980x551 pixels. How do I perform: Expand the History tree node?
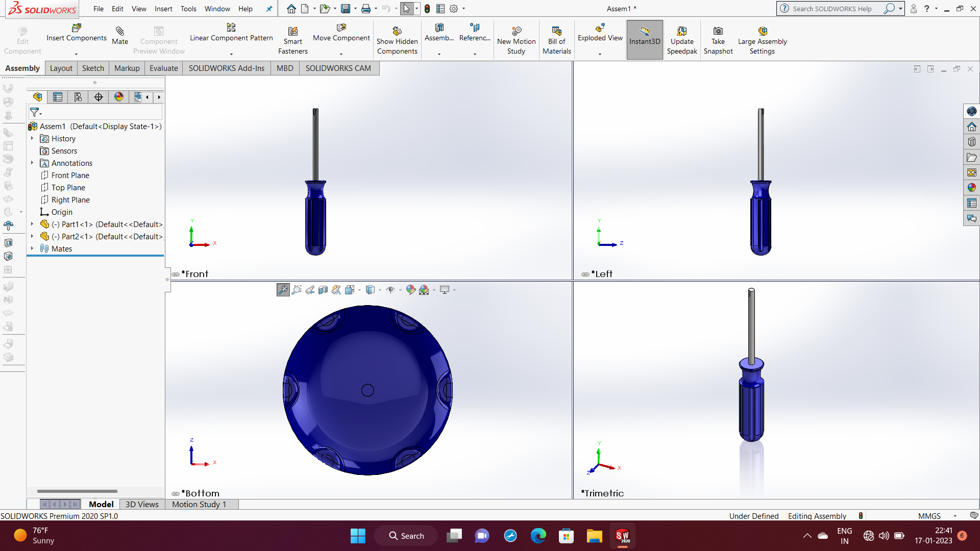(x=32, y=138)
